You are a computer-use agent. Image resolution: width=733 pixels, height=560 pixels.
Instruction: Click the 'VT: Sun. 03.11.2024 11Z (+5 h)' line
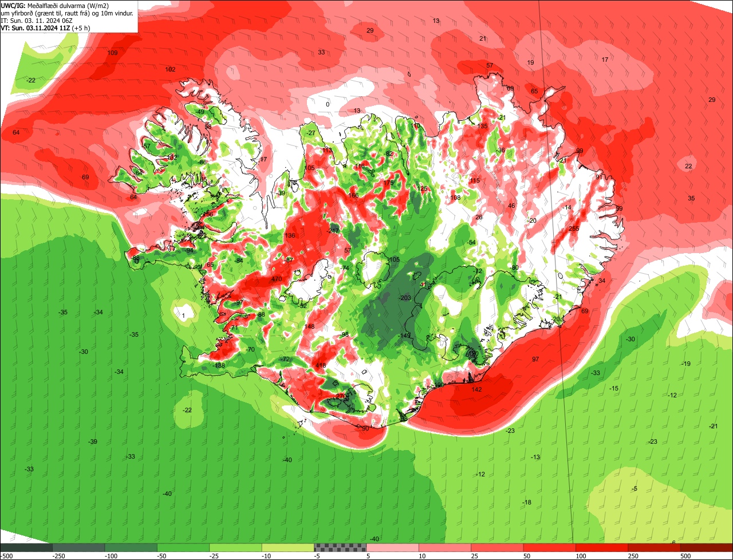click(x=45, y=28)
